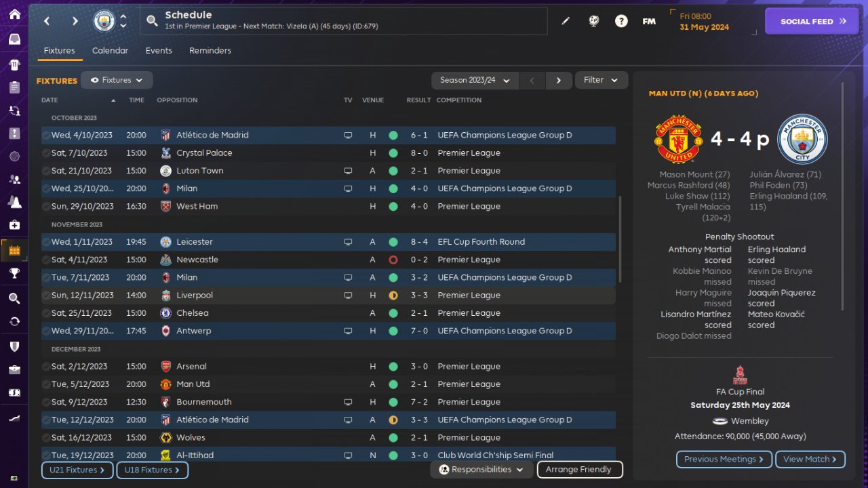
Task: Click the fixtures list vertical scrollbar
Action: point(620,239)
